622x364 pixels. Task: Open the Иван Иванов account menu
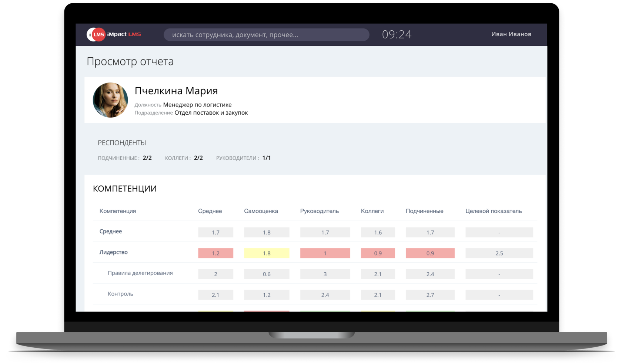pos(511,34)
